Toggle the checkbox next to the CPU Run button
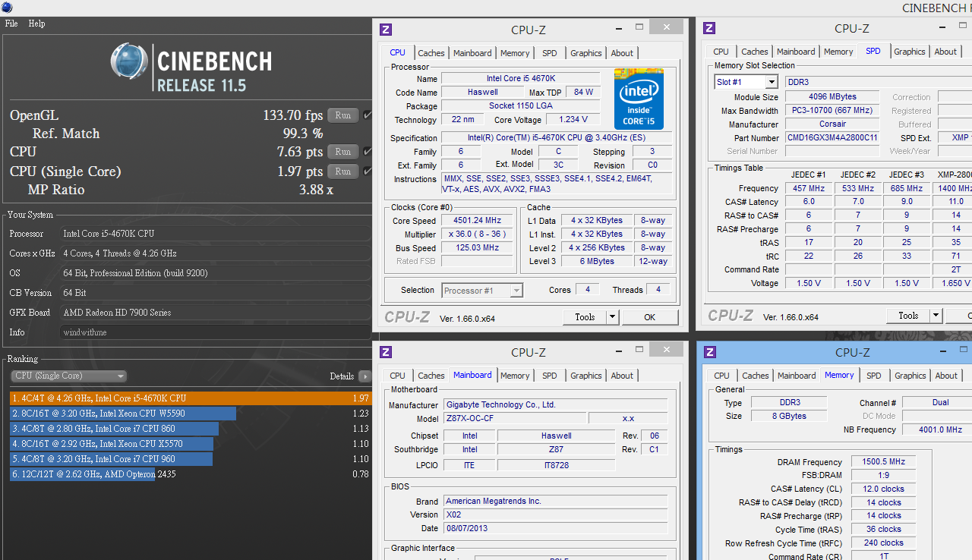972x560 pixels. click(x=368, y=152)
